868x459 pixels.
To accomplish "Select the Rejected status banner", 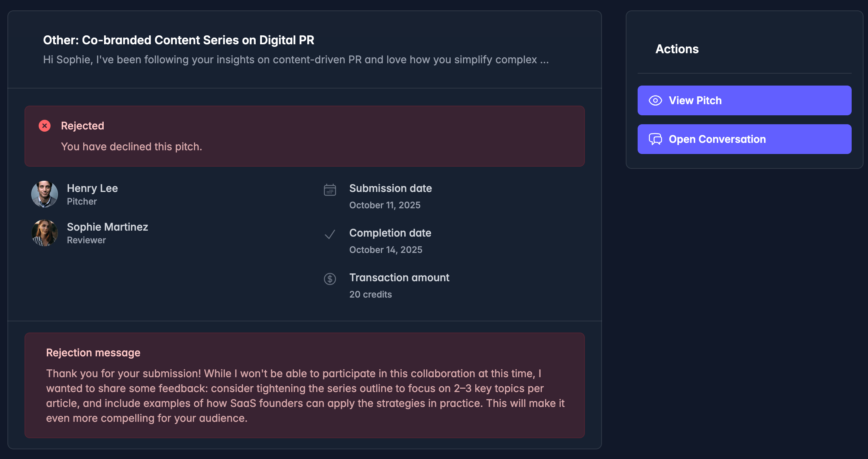I will (305, 136).
